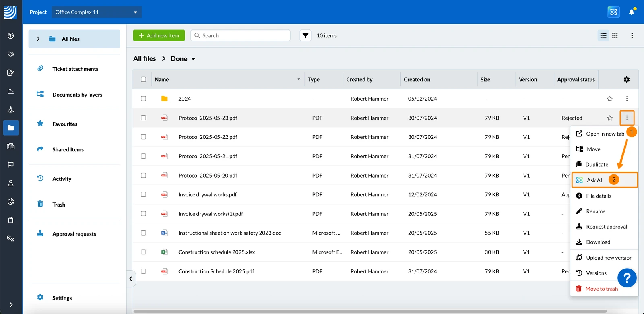Select Upload new version menu entry
The height and width of the screenshot is (314, 644).
click(604, 258)
